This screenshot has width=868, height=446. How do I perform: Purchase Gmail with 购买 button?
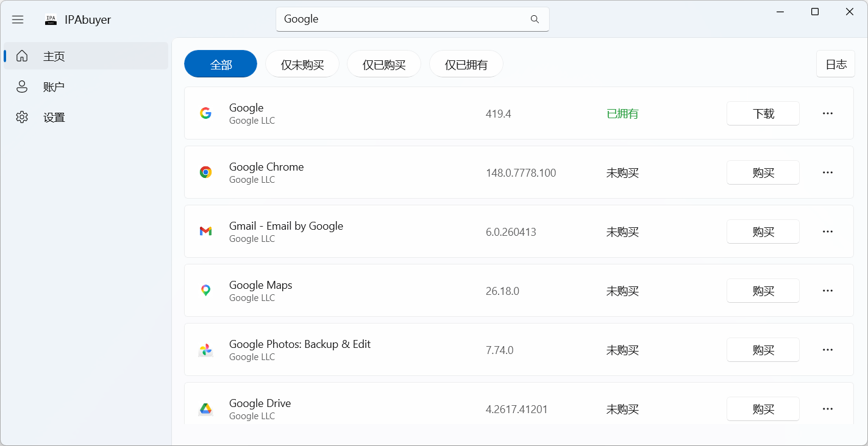(x=763, y=232)
